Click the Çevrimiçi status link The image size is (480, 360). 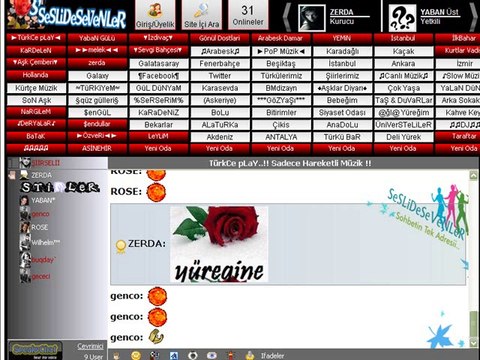90,346
